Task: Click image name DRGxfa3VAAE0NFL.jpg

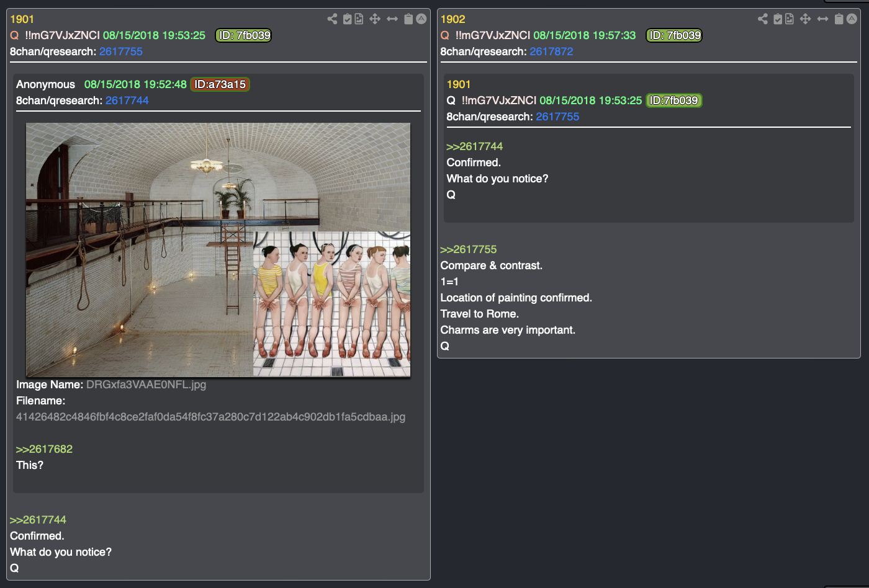Action: tap(146, 385)
